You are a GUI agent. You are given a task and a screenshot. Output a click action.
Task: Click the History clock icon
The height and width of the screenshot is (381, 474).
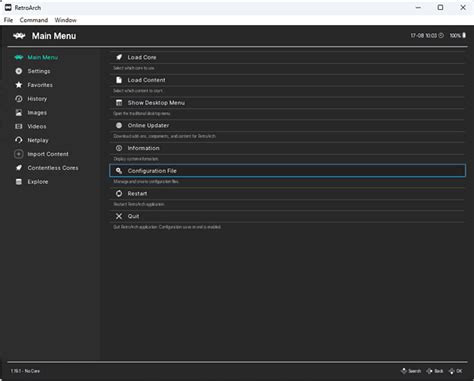coord(19,99)
